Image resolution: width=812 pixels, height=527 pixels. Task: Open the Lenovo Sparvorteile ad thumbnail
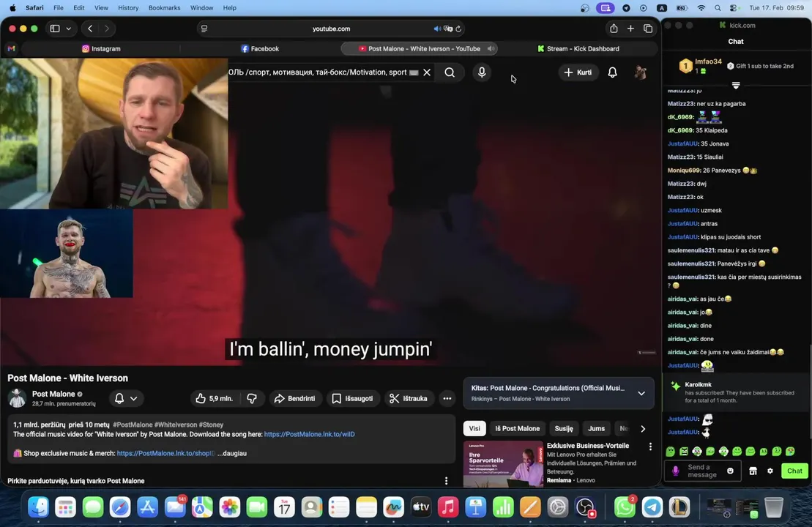(x=503, y=464)
